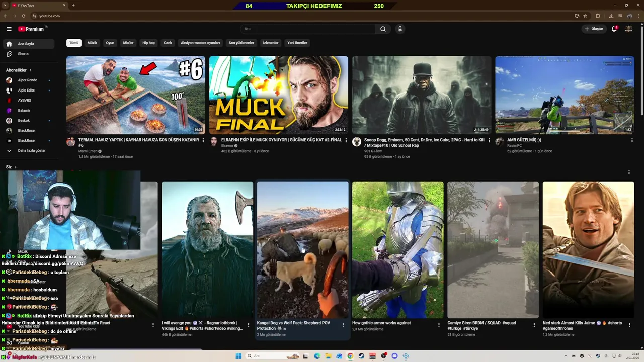This screenshot has width=644, height=362.
Task: Open Beskok subscription
Action: click(28, 121)
